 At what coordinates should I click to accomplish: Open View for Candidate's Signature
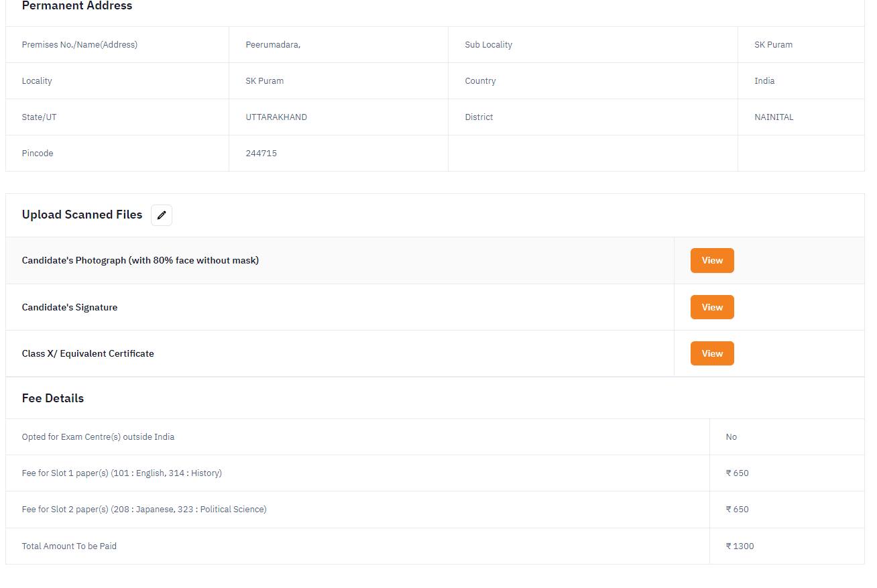712,307
